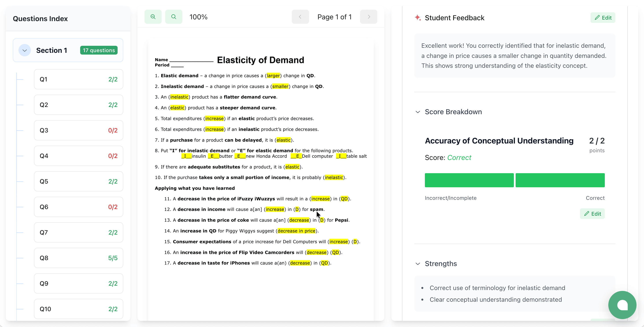Viewport: 644px width, 327px height.
Task: Go to the previous page of the document
Action: [x=300, y=17]
